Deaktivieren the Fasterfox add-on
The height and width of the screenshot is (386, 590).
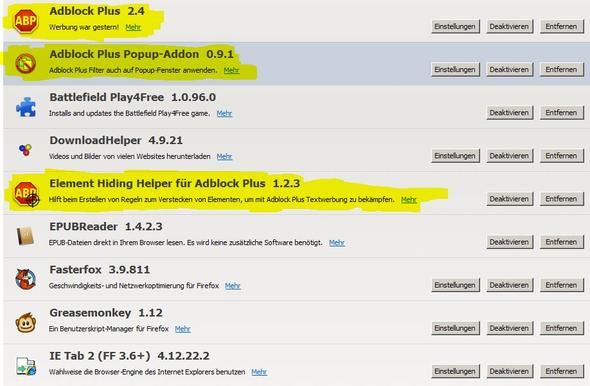pyautogui.click(x=509, y=285)
